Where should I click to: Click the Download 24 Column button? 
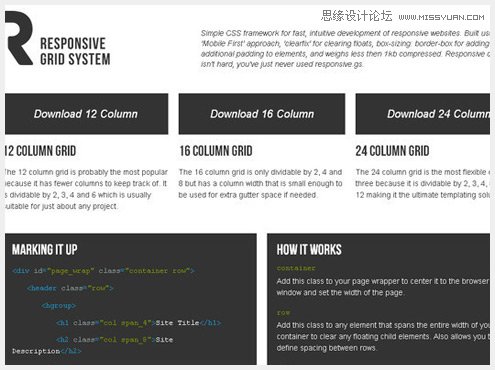[423, 114]
